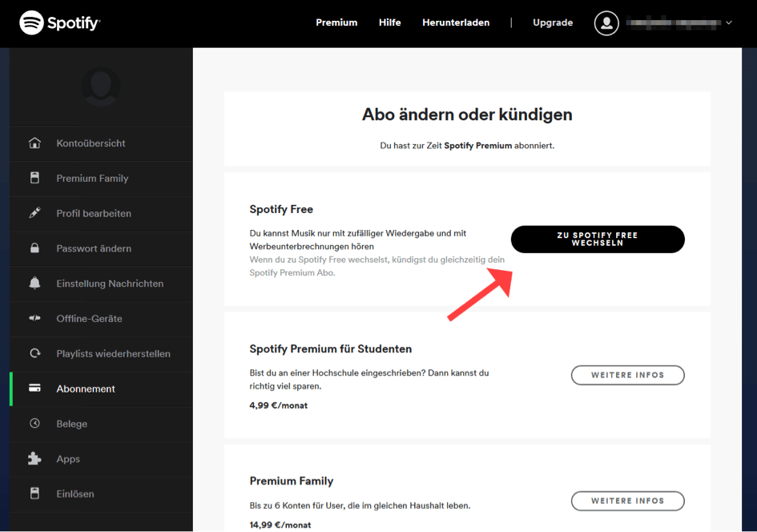757x532 pixels.
Task: Click the Offline-Geräte icon in sidebar
Action: [x=34, y=319]
